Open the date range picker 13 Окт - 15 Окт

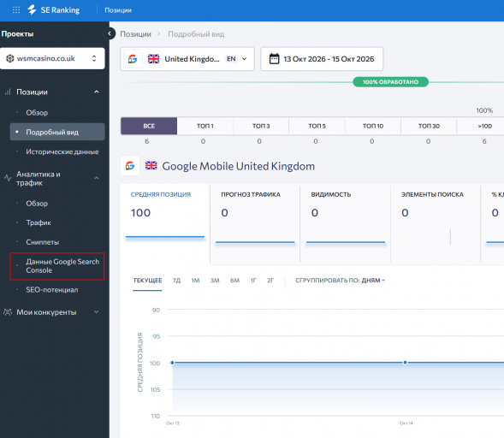[322, 59]
